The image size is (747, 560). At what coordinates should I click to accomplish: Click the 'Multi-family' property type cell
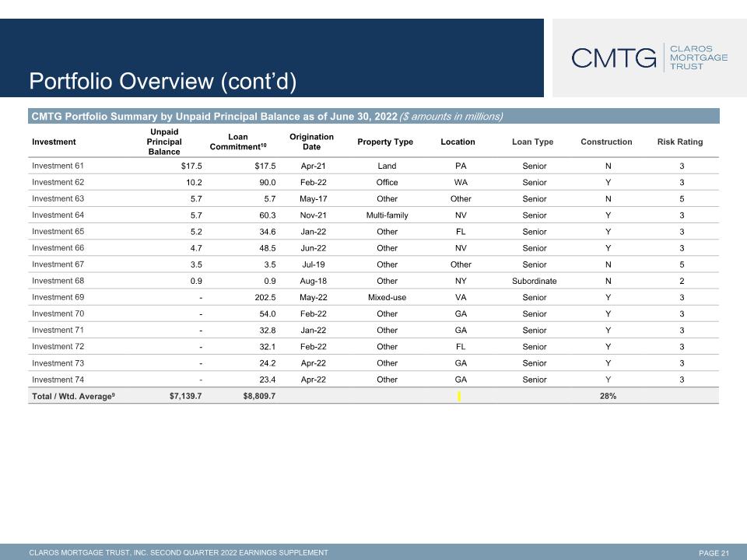tap(387, 215)
